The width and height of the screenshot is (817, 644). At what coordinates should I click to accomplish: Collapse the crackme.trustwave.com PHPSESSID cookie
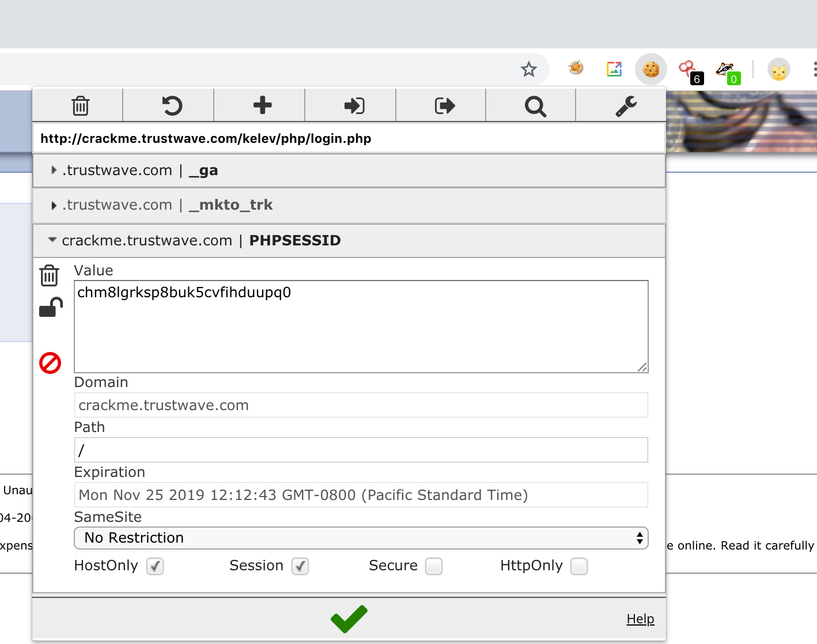[349, 240]
